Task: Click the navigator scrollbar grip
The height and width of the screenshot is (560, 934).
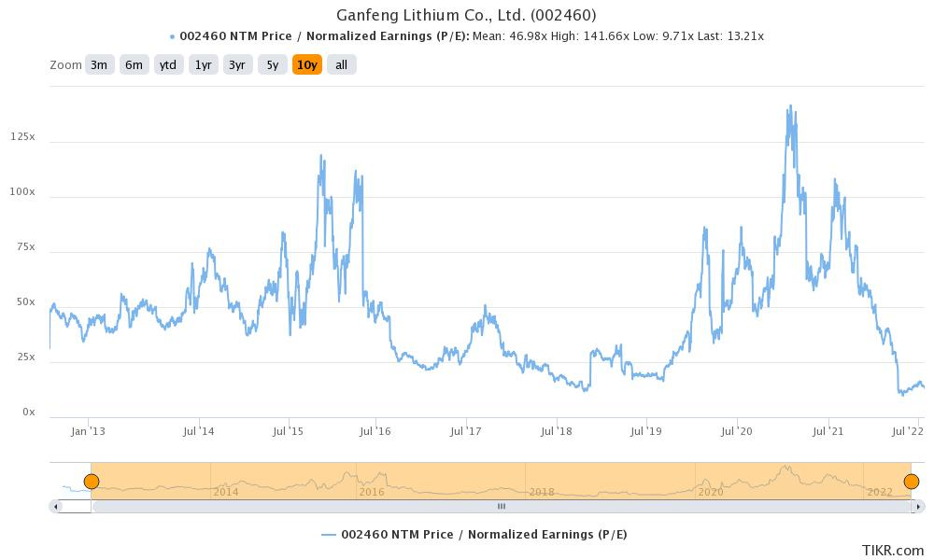Action: (502, 507)
